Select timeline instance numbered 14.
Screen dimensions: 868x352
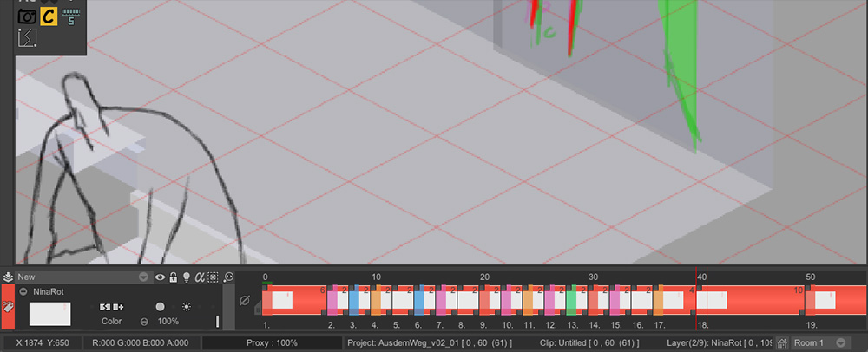pyautogui.click(x=598, y=300)
